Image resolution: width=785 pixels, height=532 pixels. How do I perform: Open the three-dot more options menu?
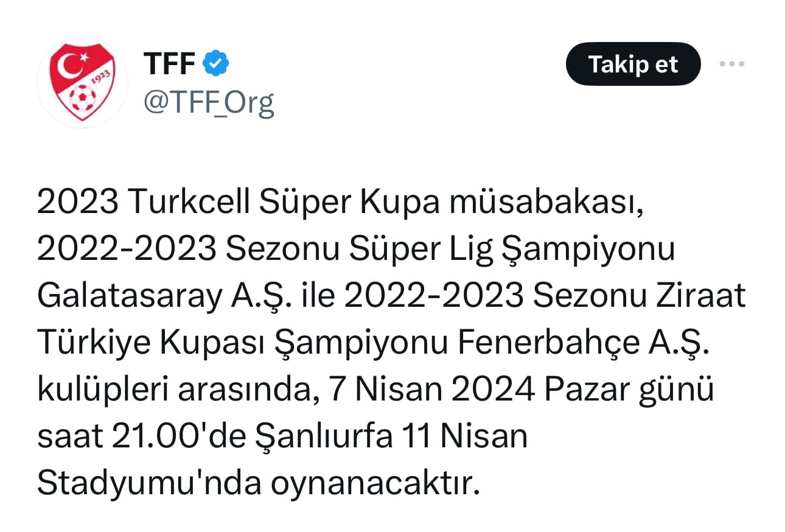[731, 63]
